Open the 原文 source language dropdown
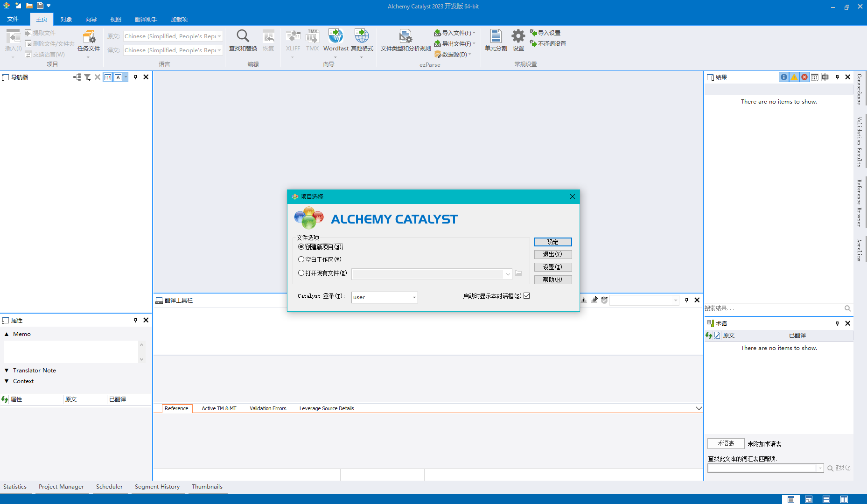This screenshot has width=867, height=504. 219,36
